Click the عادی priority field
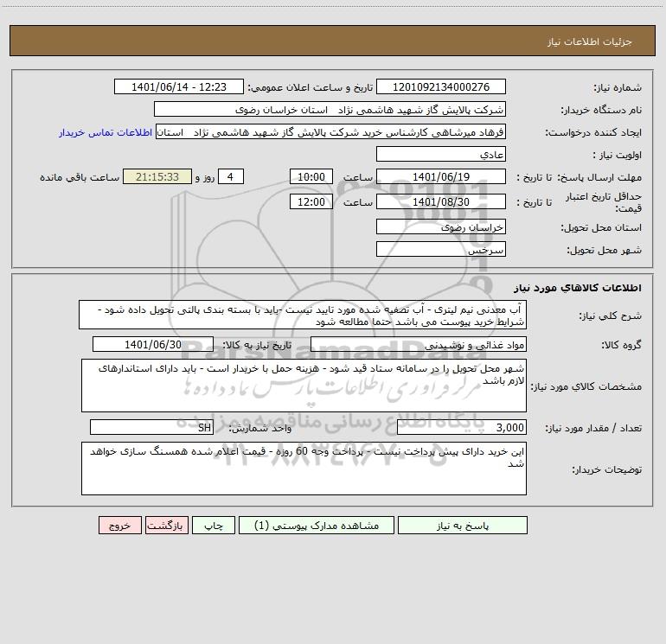Screen dimensions: 666x644 tap(441, 155)
